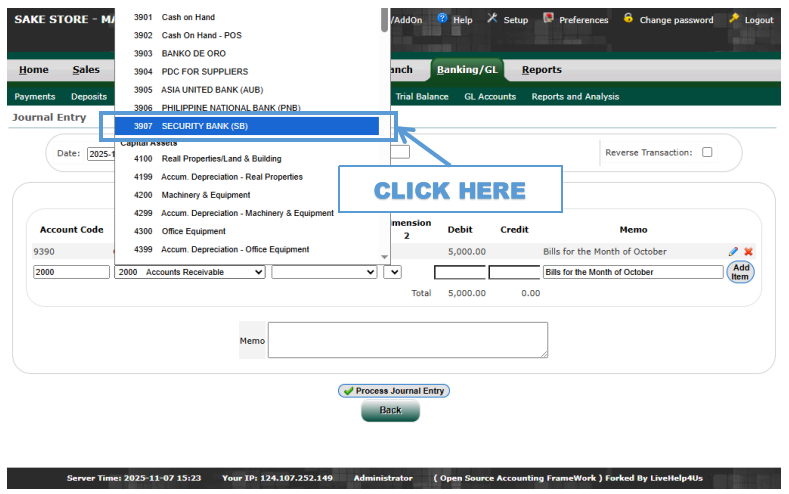The image size is (789, 494).
Task: Delete the 9390 journal line with red X
Action: (x=748, y=252)
